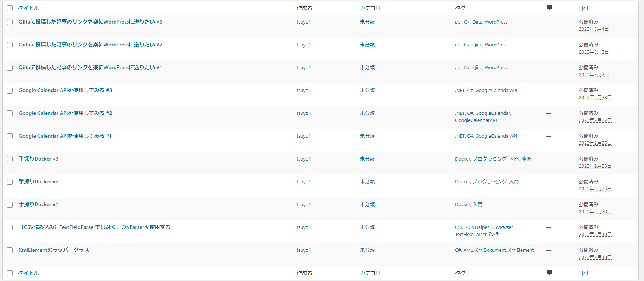Sort by タイトル column in footer
The height and width of the screenshot is (281, 644).
coord(28,273)
